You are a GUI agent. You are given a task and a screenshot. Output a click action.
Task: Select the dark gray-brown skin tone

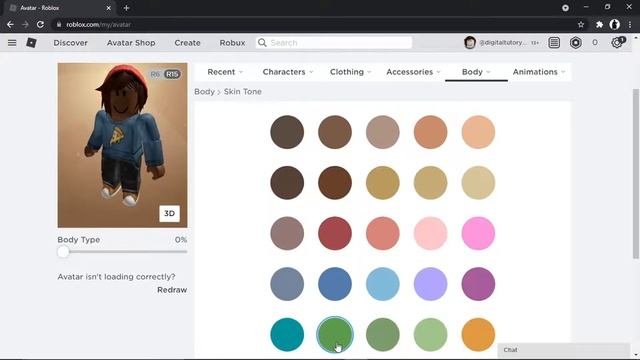point(287,132)
